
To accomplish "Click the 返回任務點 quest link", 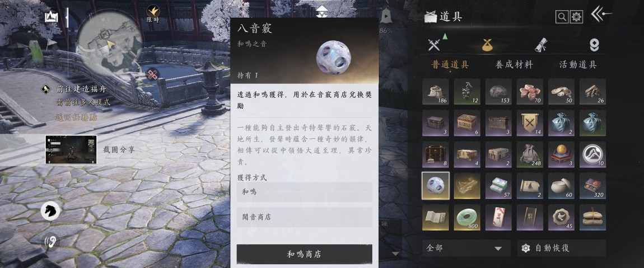I will coord(77,117).
